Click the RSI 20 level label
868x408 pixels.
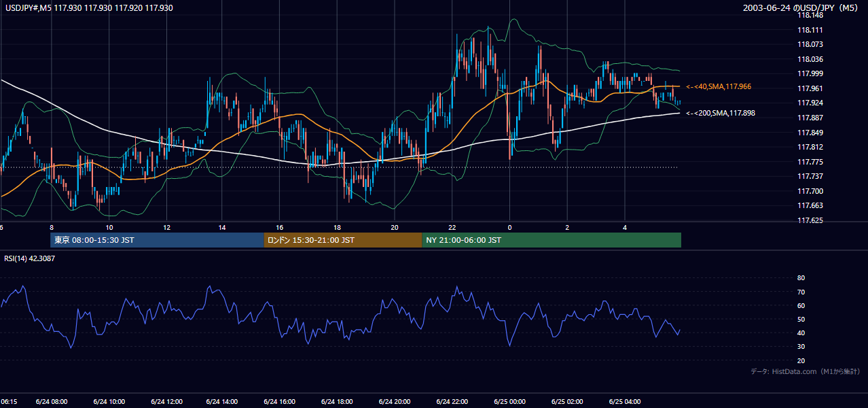coord(801,360)
